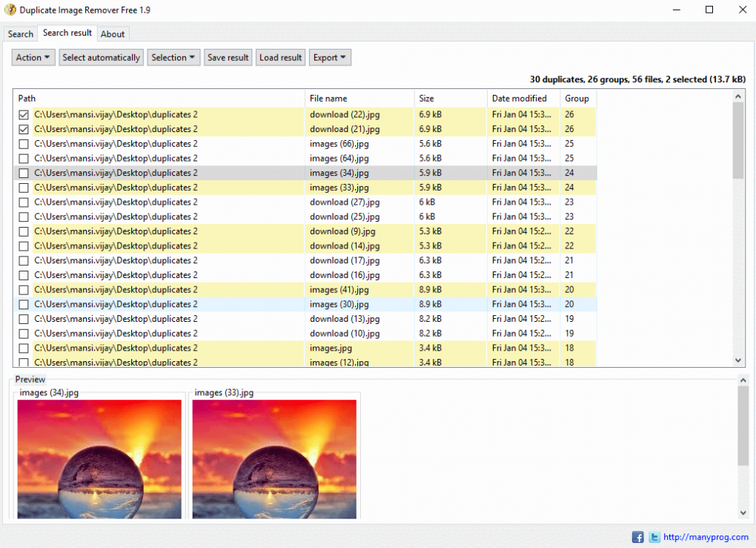Open the Action dropdown menu

(x=33, y=58)
